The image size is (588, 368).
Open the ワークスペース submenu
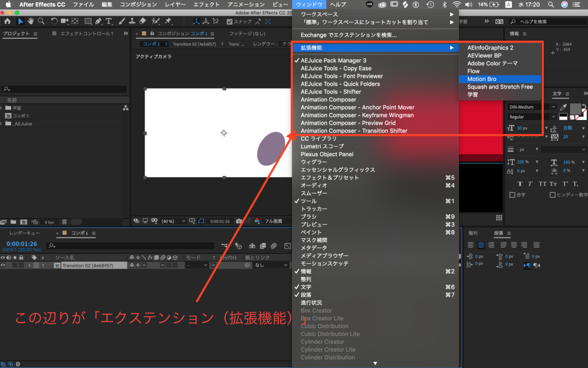[x=375, y=15]
